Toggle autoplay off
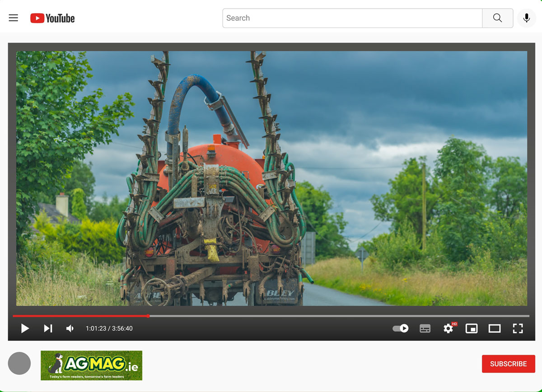The height and width of the screenshot is (392, 542). 400,328
